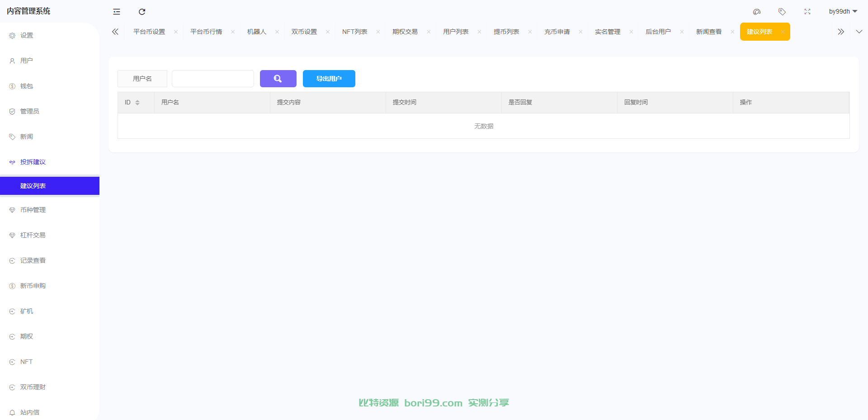Open 双币理财 in the sidebar
Viewport: 868px width, 420px height.
click(x=50, y=387)
